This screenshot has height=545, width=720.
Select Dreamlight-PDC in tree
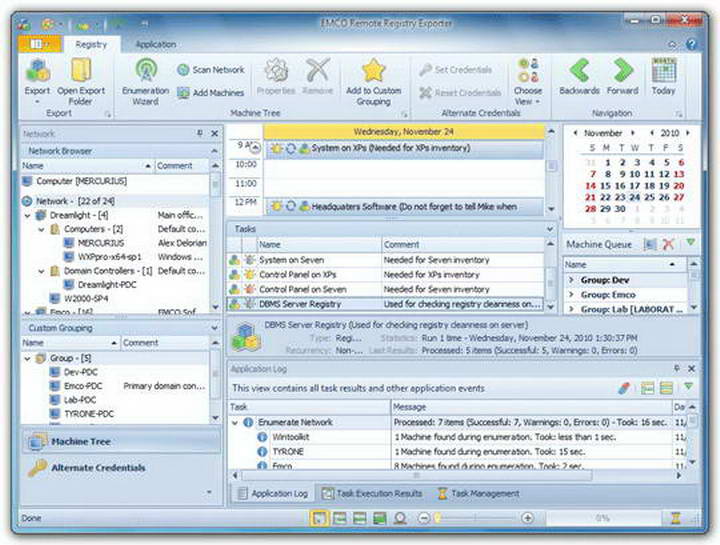click(x=107, y=285)
